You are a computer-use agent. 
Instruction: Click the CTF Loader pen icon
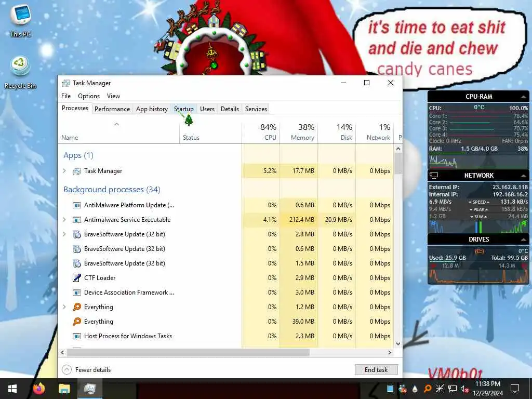pyautogui.click(x=77, y=278)
